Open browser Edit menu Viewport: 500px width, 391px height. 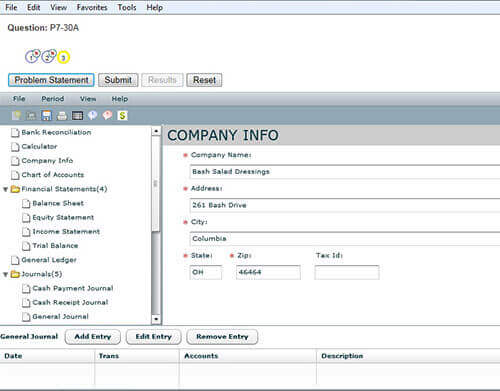(34, 7)
